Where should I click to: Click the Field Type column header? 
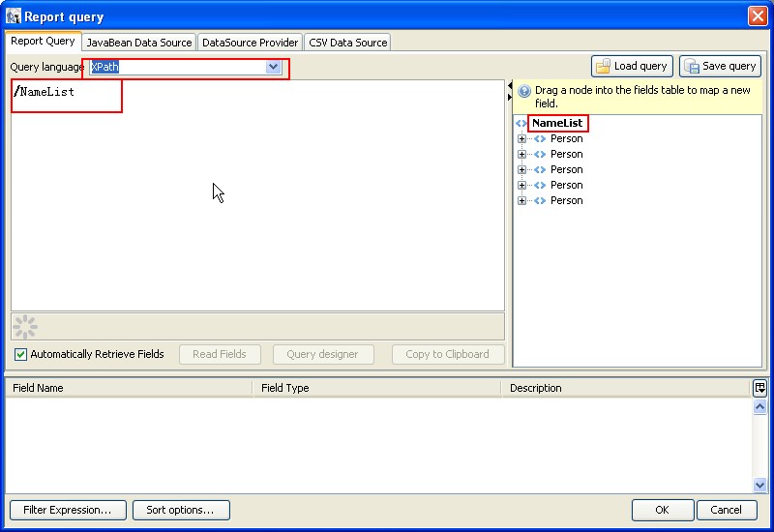(x=377, y=388)
